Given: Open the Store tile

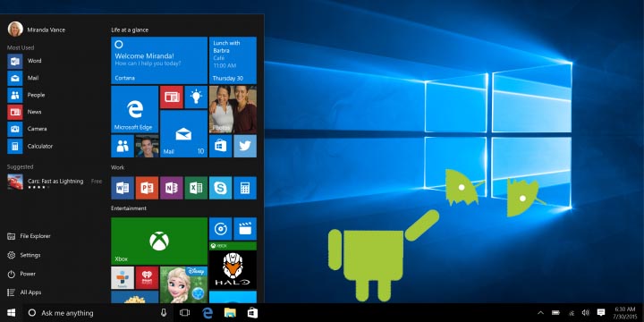Looking at the screenshot, I should [x=221, y=146].
